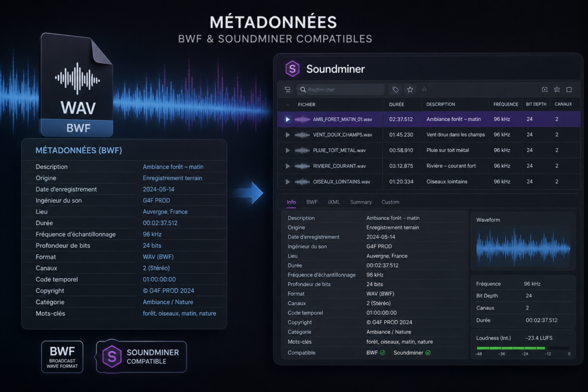Screen dimensions: 588x392
Task: Click the last square icon at toolbar right
Action: pos(569,89)
